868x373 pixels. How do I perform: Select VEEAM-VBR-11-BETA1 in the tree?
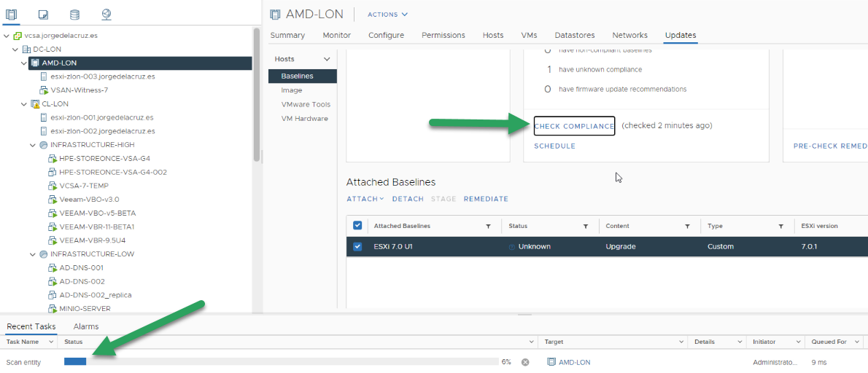coord(97,227)
